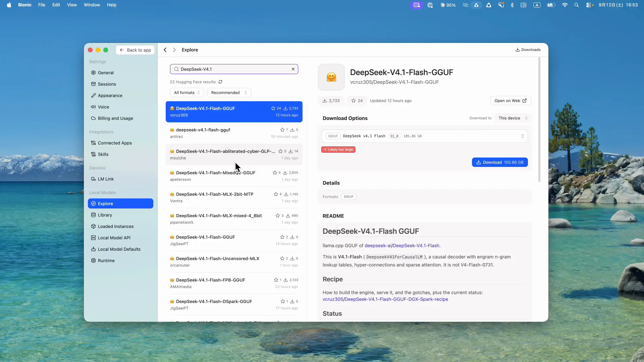
Task: Click Back to app button
Action: click(x=136, y=50)
